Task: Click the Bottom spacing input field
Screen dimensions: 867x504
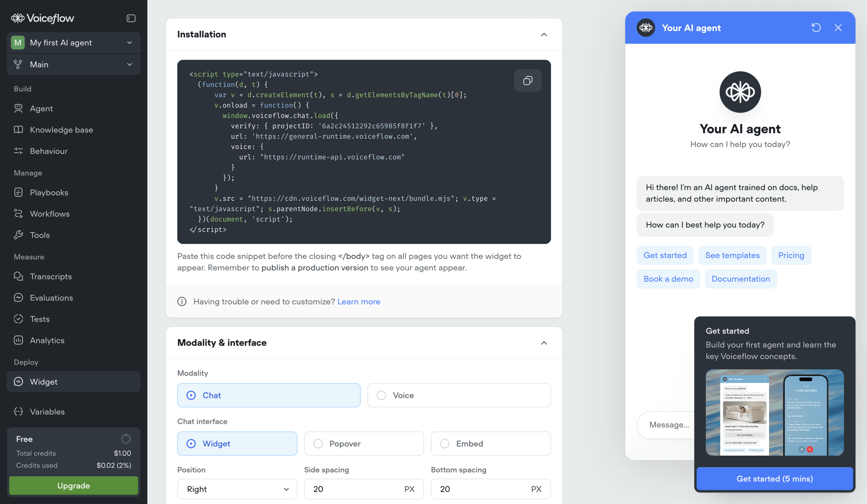Action: coord(491,489)
